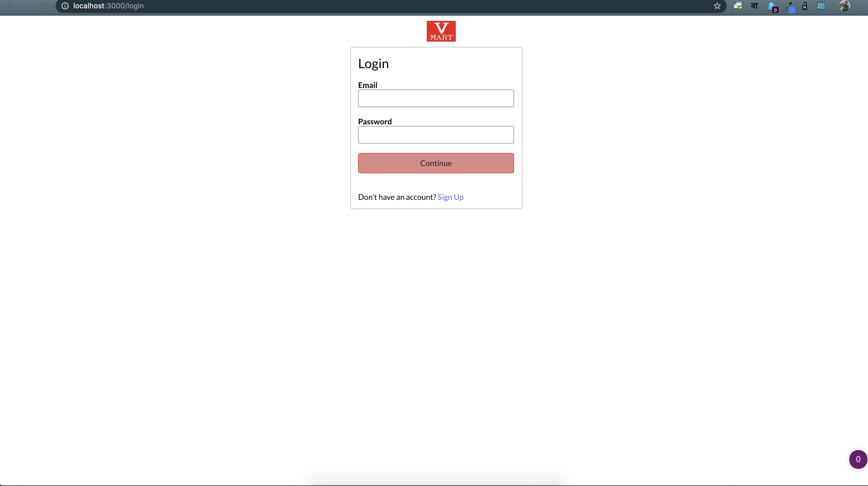Bookmark this page with star icon

tap(717, 6)
